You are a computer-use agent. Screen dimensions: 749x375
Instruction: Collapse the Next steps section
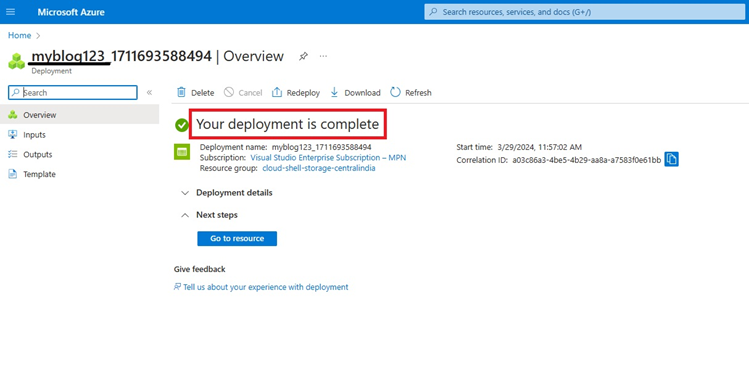click(209, 215)
